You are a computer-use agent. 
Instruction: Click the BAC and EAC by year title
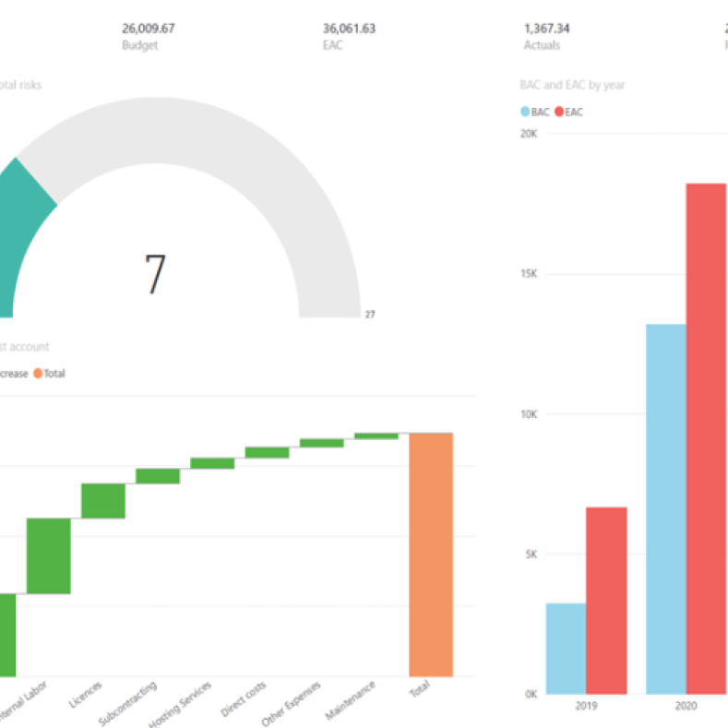point(572,85)
